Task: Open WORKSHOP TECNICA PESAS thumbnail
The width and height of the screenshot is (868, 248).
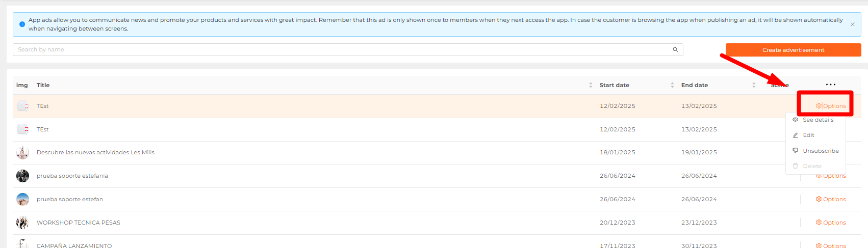Action: point(22,223)
